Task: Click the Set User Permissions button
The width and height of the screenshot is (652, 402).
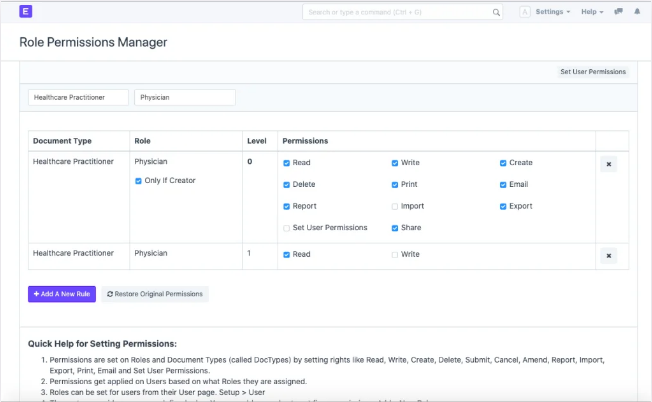Action: [x=593, y=72]
